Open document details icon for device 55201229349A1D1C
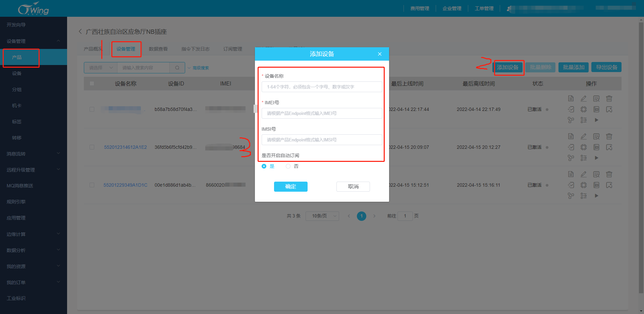644x314 pixels. click(571, 174)
